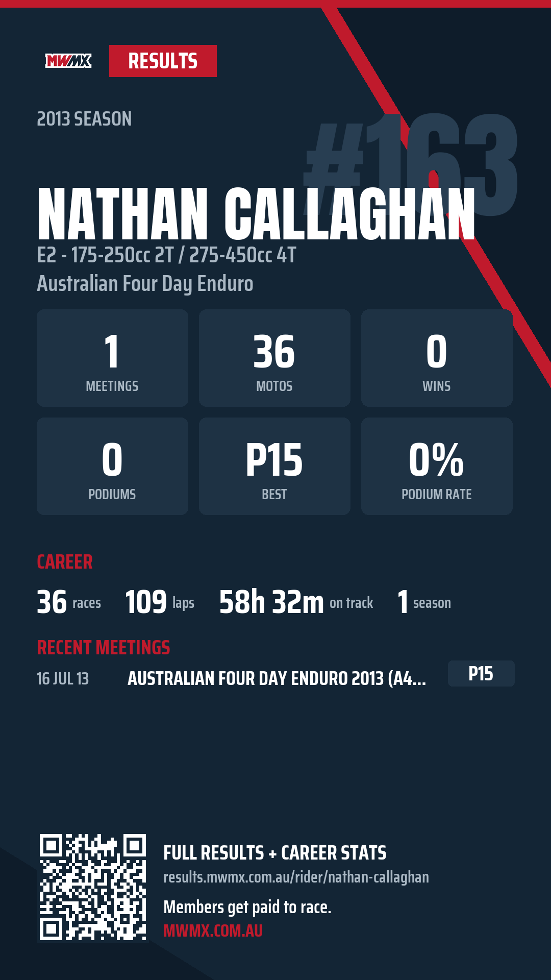Click the rider name Nathan Callaghan
551x980 pixels.
click(256, 213)
